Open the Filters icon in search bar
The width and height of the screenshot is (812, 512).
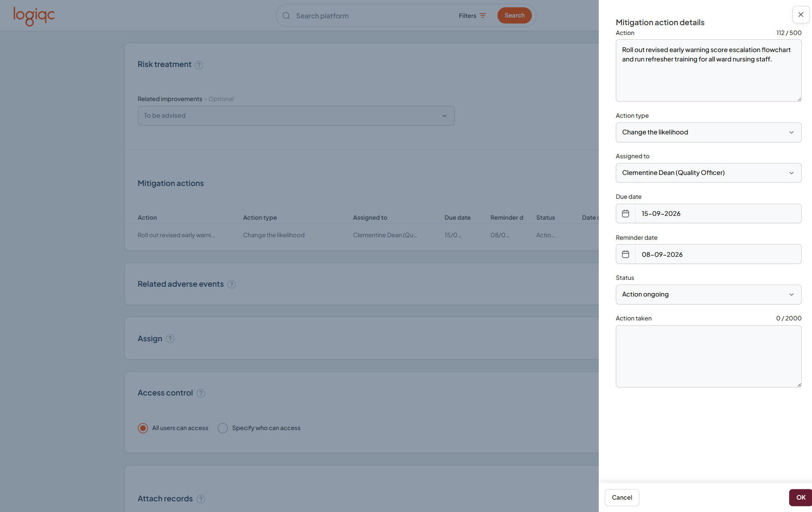pyautogui.click(x=483, y=16)
